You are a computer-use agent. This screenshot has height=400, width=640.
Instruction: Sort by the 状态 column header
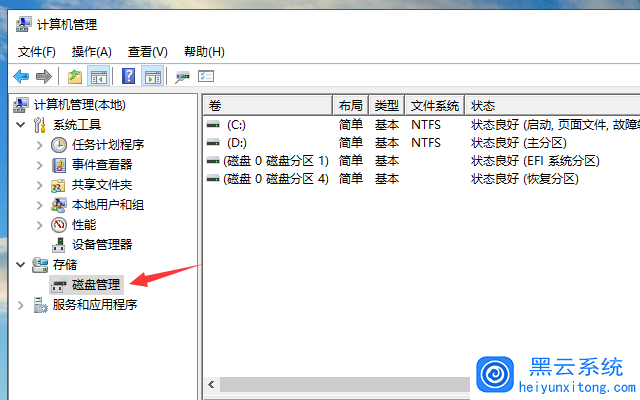(553, 106)
